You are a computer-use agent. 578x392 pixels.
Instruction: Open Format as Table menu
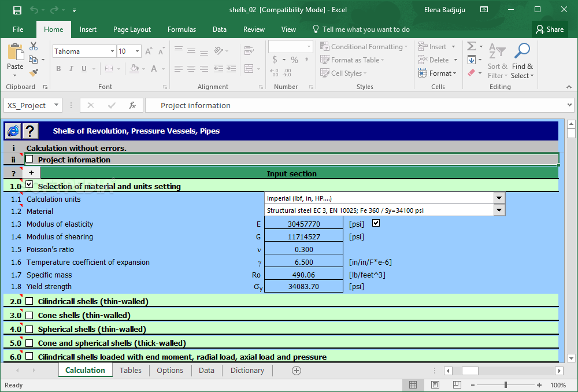pyautogui.click(x=352, y=60)
